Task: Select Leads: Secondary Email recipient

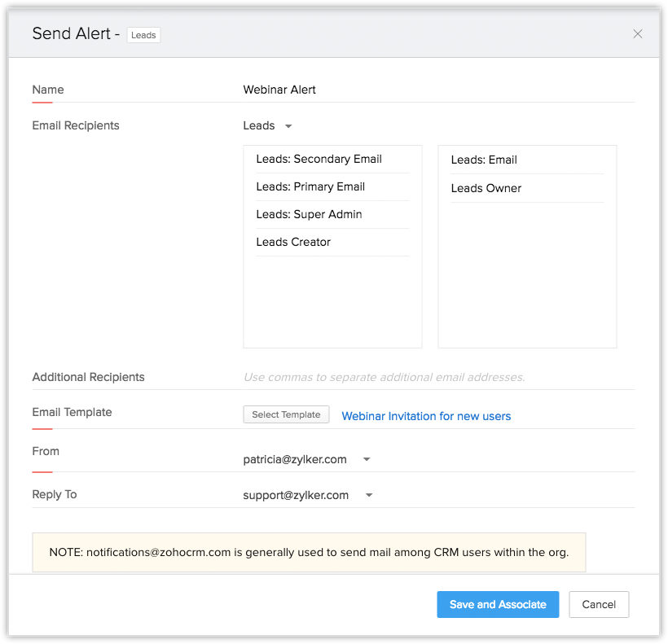Action: (319, 160)
